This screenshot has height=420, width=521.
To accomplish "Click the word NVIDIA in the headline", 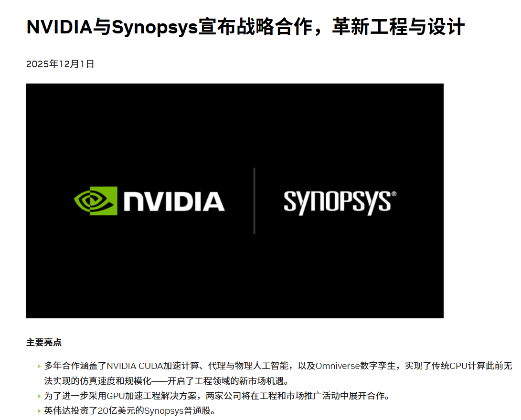I will (x=60, y=27).
